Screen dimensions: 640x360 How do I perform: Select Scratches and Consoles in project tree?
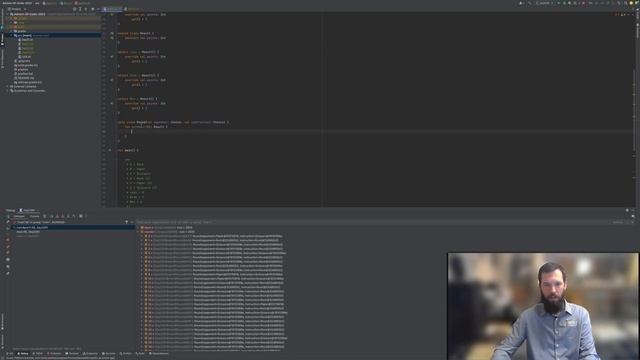click(x=29, y=91)
